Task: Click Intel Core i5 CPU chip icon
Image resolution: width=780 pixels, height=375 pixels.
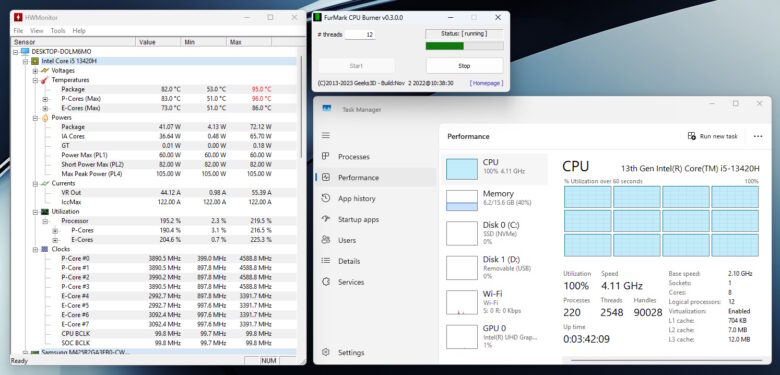Action: click(35, 61)
